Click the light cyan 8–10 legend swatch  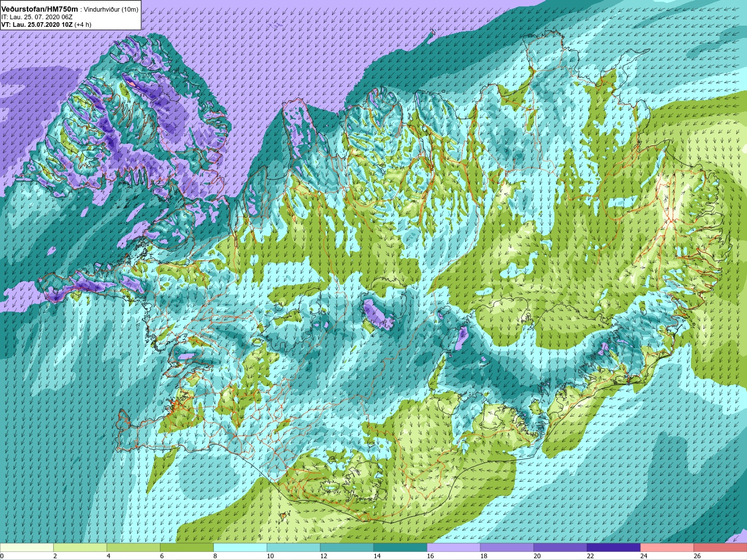click(240, 548)
